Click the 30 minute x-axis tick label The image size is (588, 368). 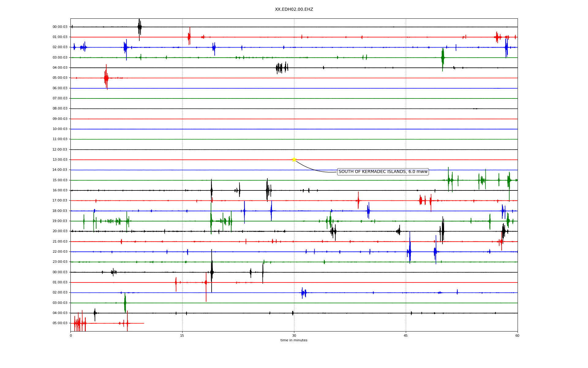click(294, 335)
